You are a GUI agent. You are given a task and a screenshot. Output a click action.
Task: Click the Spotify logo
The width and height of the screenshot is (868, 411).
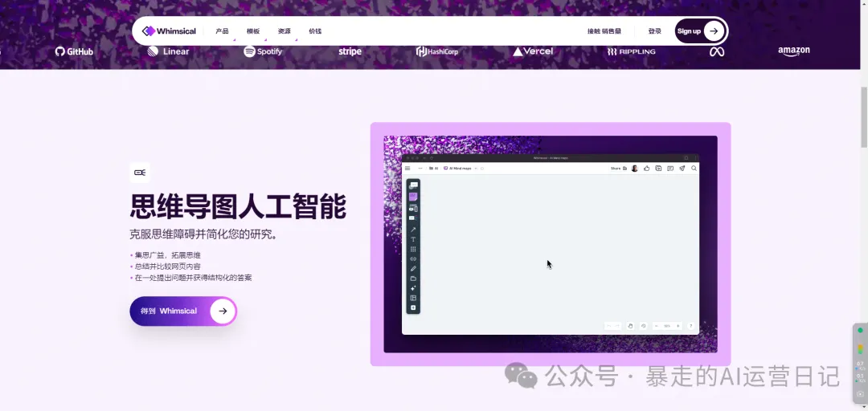(x=263, y=51)
